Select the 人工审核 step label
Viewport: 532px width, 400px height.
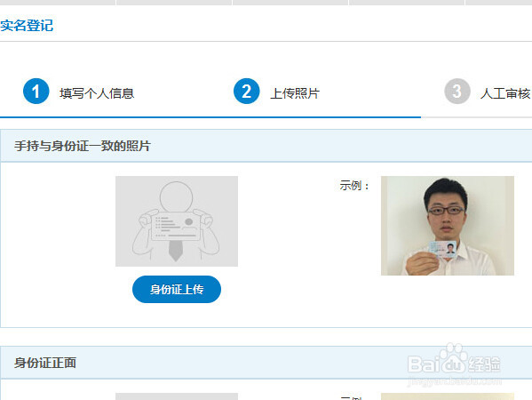pyautogui.click(x=505, y=93)
